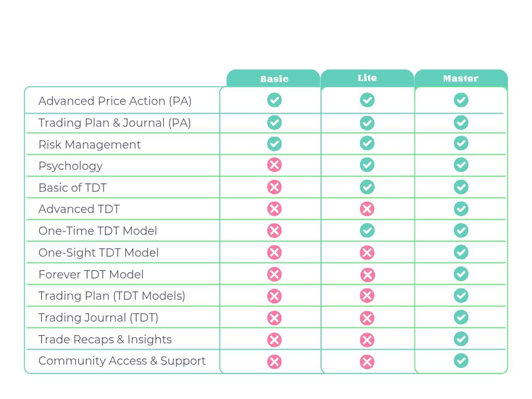The width and height of the screenshot is (532, 399).
Task: Click the Lite checkmark for Psychology
Action: coord(367,165)
